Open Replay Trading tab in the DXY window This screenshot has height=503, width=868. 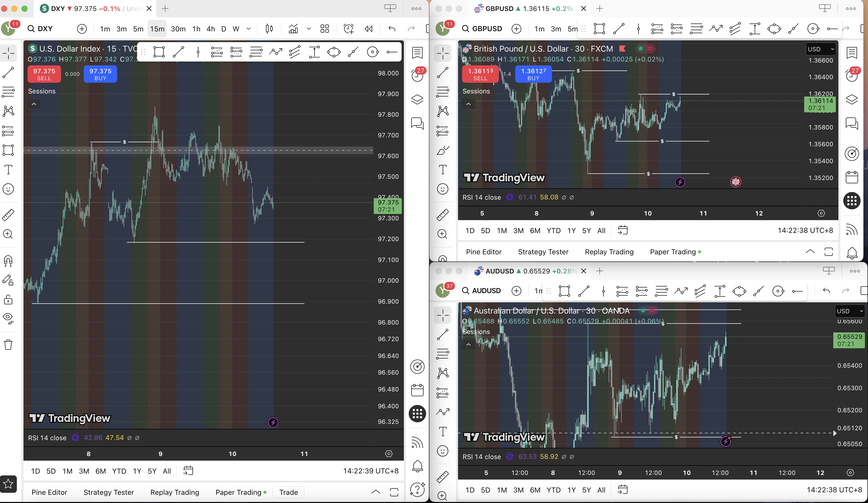[175, 492]
